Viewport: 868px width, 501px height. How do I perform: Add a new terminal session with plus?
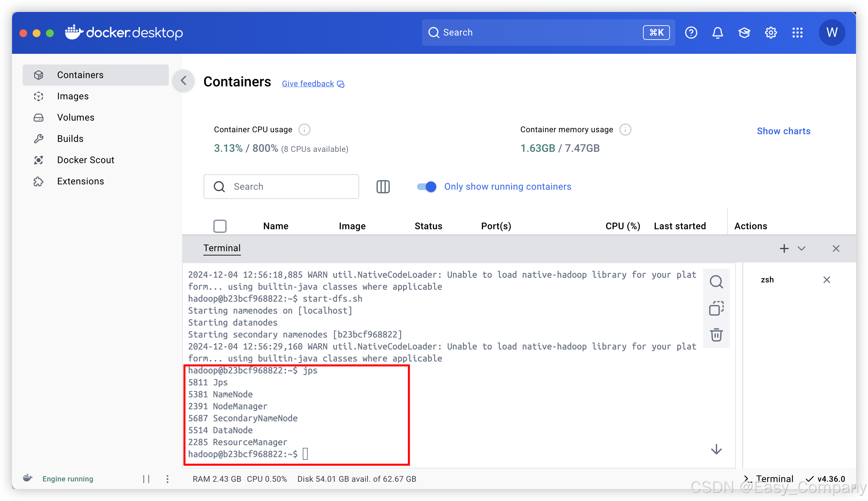(x=784, y=249)
